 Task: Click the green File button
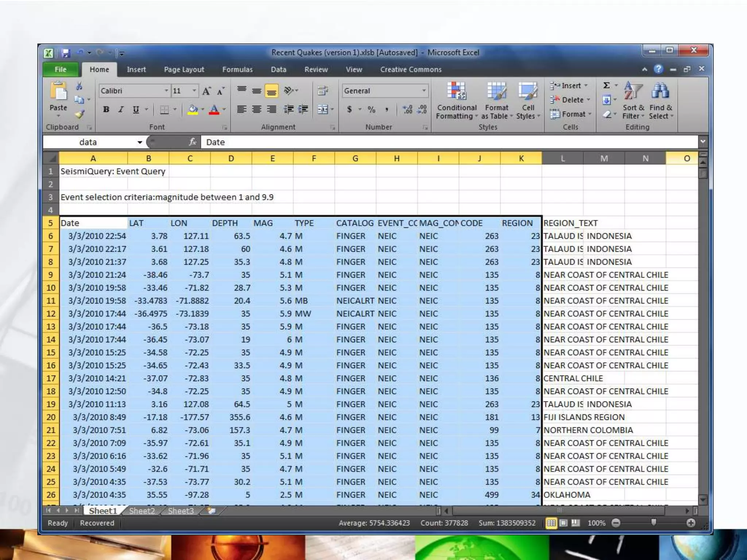tap(61, 69)
